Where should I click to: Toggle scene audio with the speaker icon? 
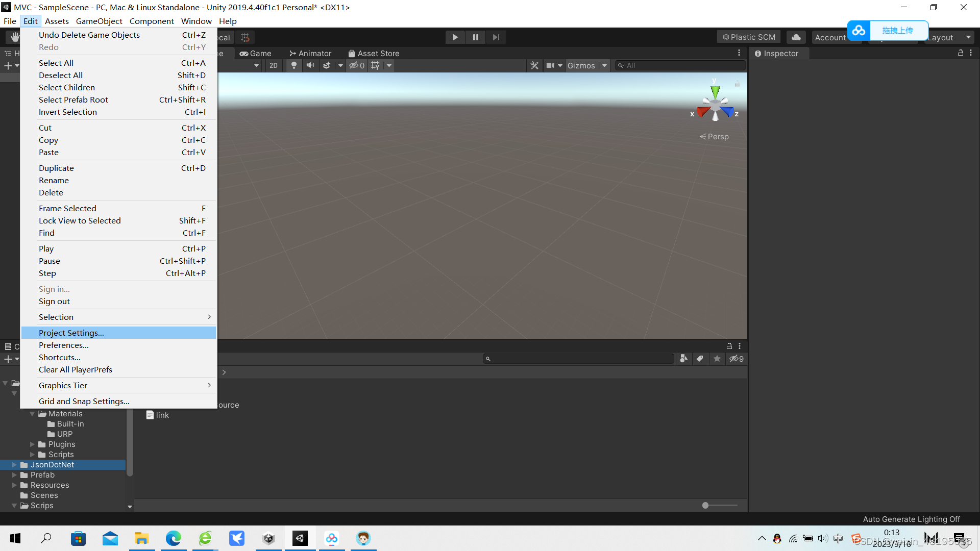[310, 65]
